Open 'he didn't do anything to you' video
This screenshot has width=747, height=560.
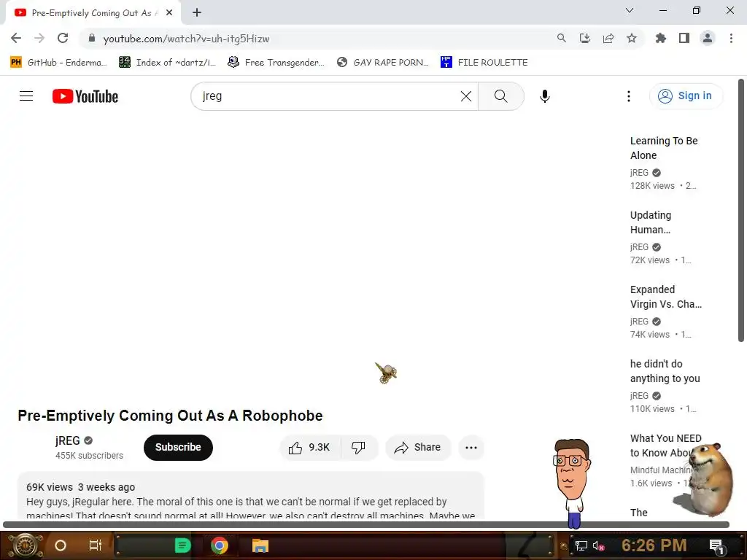[665, 371]
